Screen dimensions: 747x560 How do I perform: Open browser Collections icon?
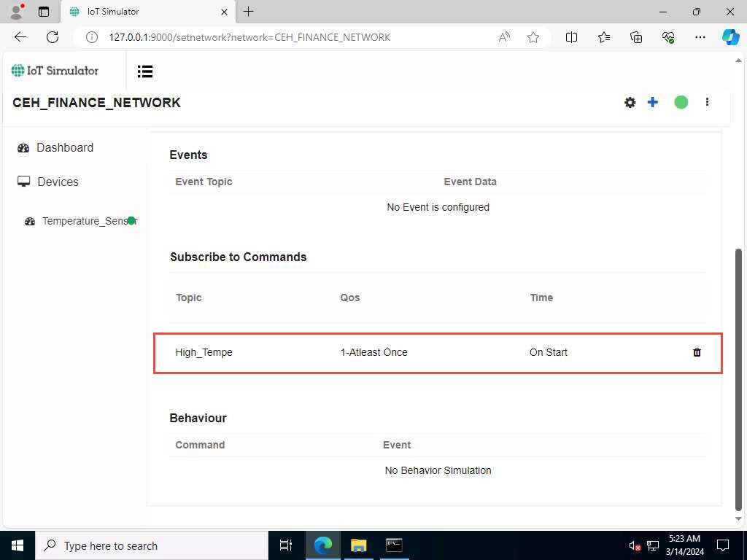point(636,37)
